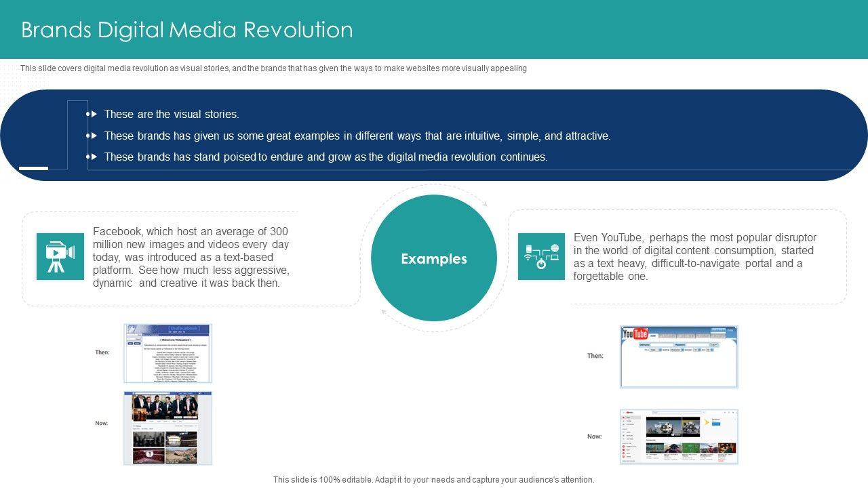Click the text 'These are the visual stories.'
The height and width of the screenshot is (488, 868).
tap(172, 115)
